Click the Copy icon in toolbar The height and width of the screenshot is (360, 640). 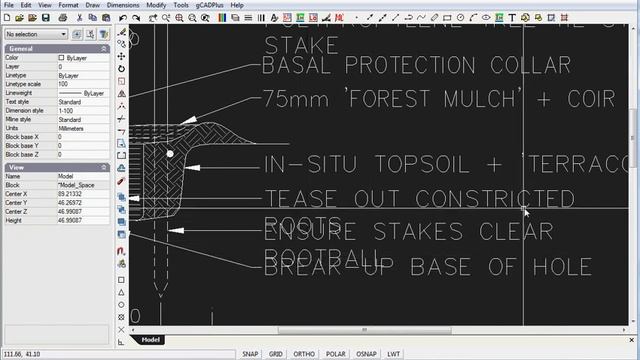click(93, 18)
